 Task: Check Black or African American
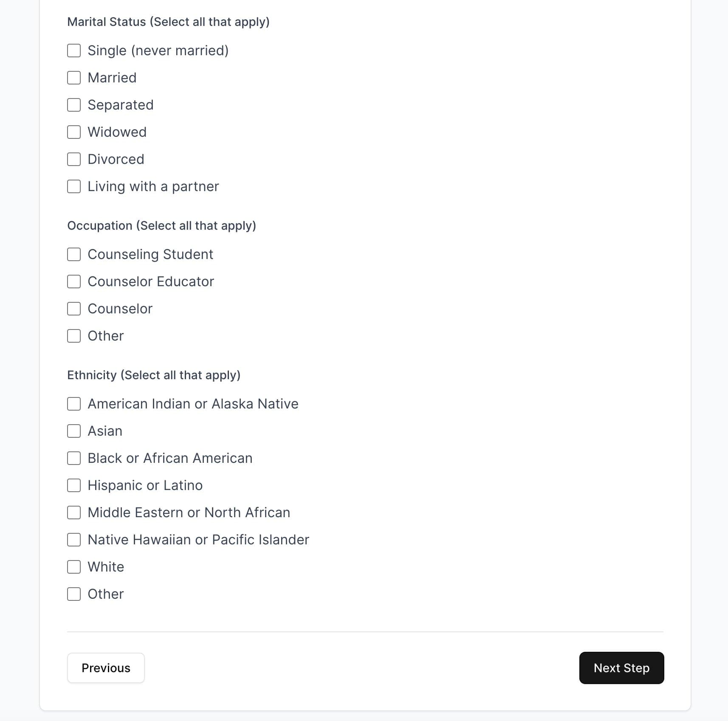point(74,458)
